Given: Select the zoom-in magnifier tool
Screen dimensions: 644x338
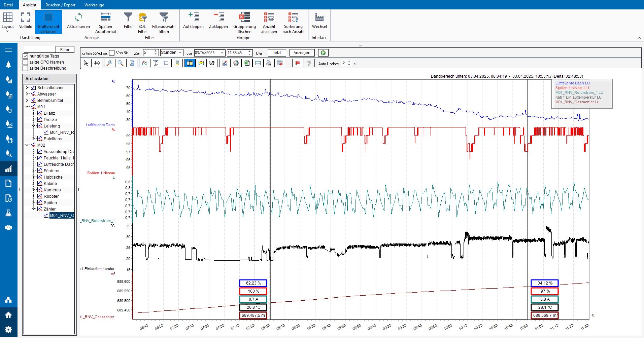Looking at the screenshot, I should (x=109, y=63).
